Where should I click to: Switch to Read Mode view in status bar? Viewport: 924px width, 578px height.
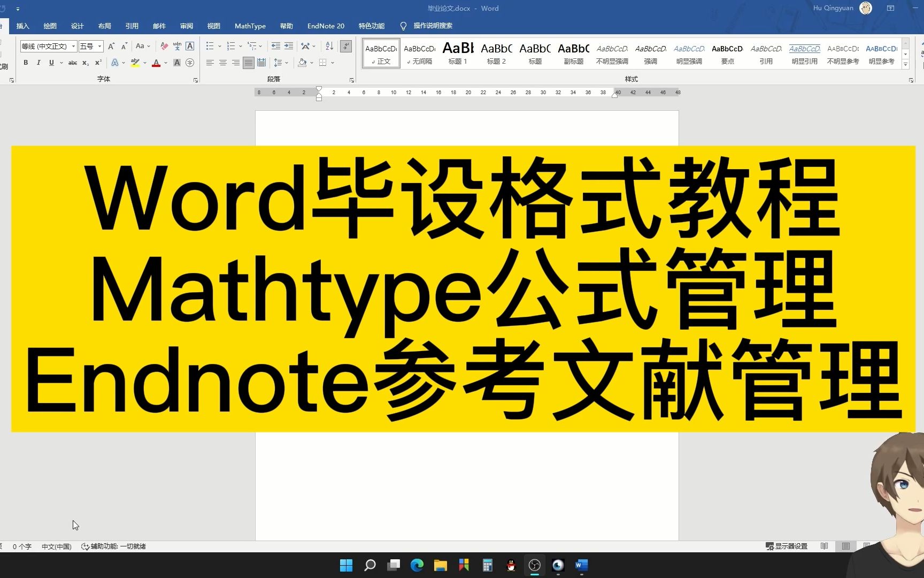825,546
